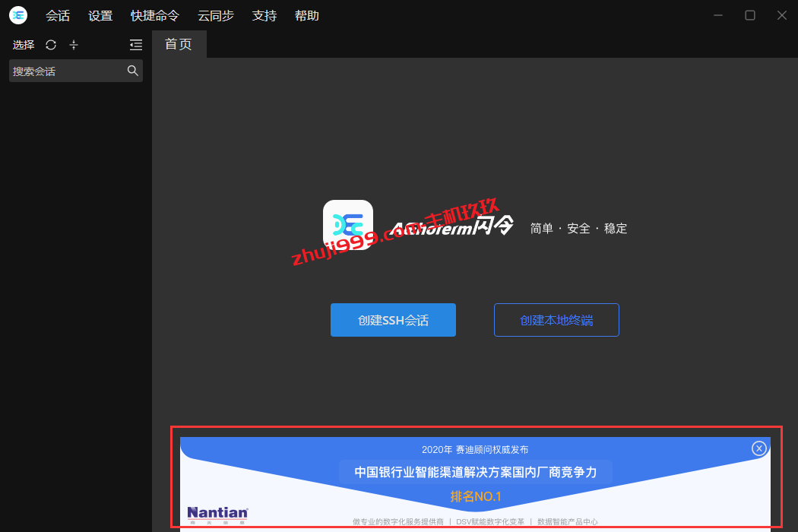This screenshot has width=798, height=532.
Task: Open the 设置 menu
Action: pyautogui.click(x=100, y=16)
